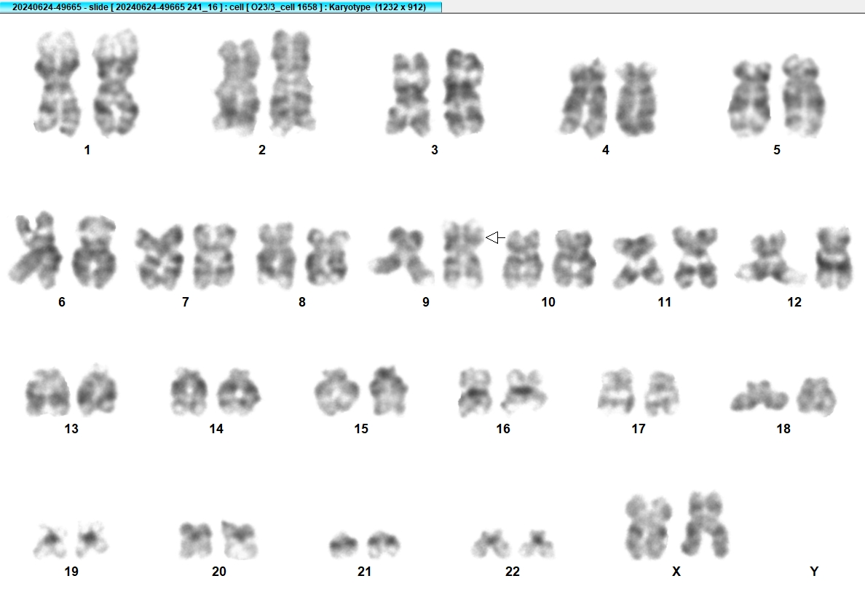Select the left chromosome 9 homolog

click(403, 256)
